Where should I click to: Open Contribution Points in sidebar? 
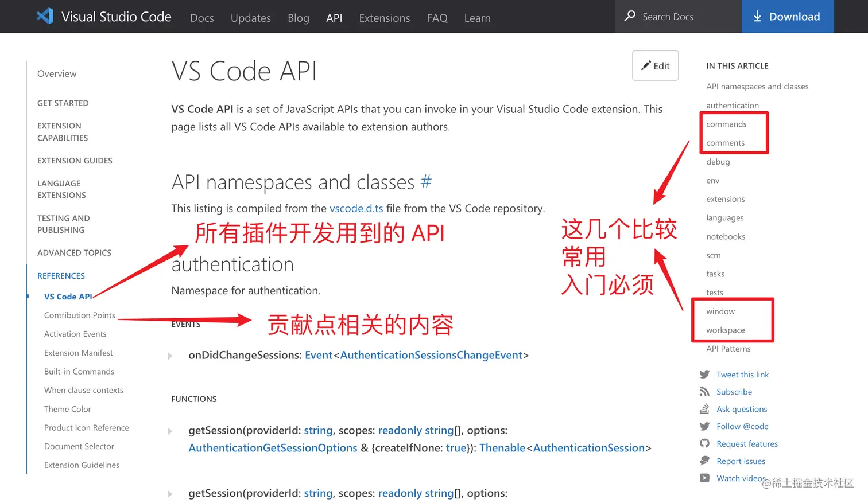(80, 315)
